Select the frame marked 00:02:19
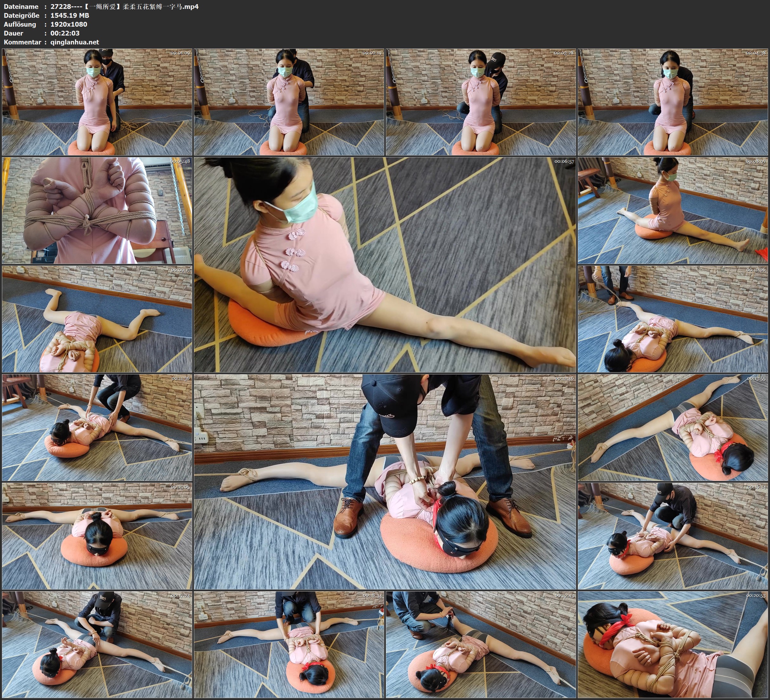Image resolution: width=770 pixels, height=700 pixels. click(289, 102)
